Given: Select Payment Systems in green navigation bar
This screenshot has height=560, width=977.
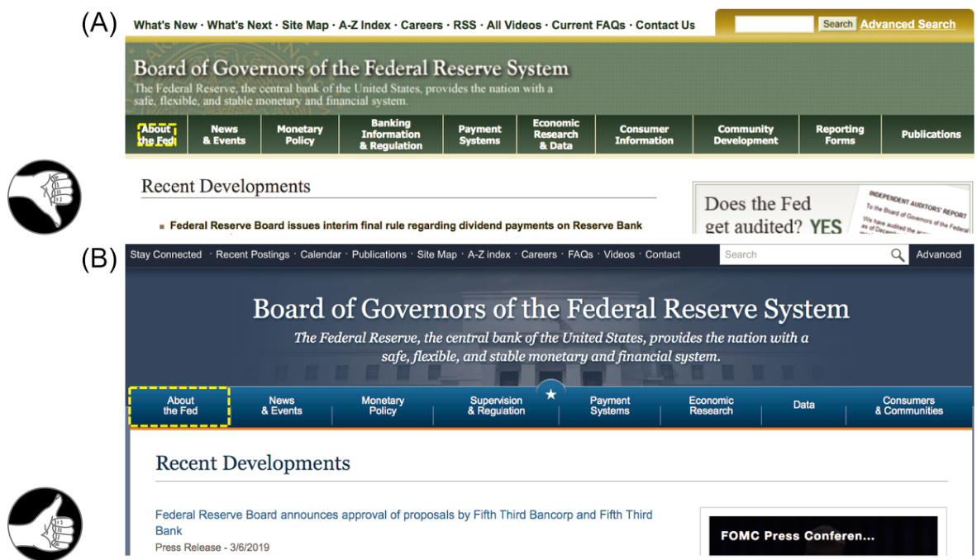Looking at the screenshot, I should point(479,135).
